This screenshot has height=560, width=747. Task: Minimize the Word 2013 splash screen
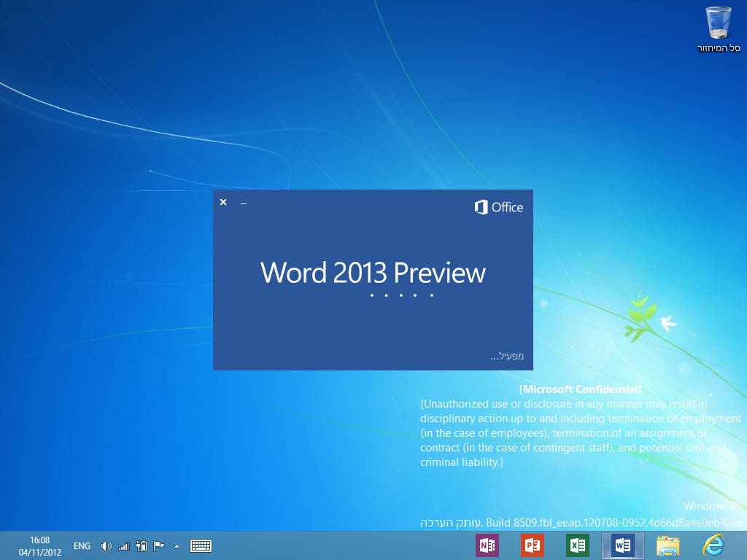(x=244, y=203)
